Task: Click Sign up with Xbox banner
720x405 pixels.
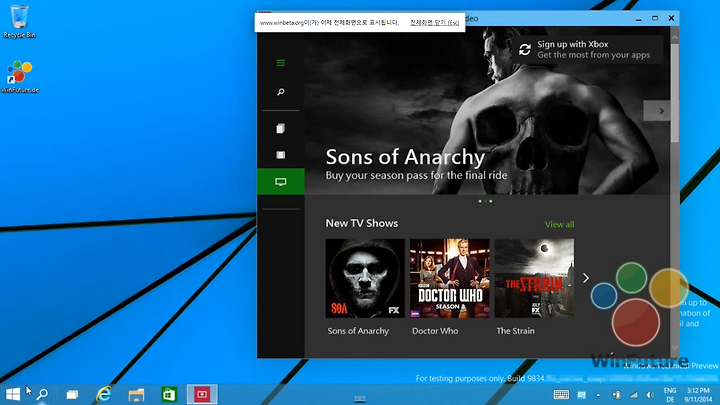Action: click(588, 50)
